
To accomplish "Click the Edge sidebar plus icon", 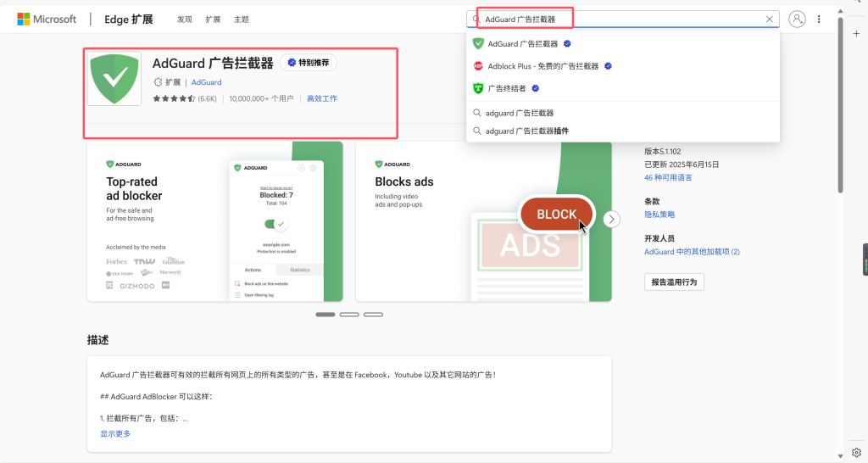I will click(x=856, y=34).
